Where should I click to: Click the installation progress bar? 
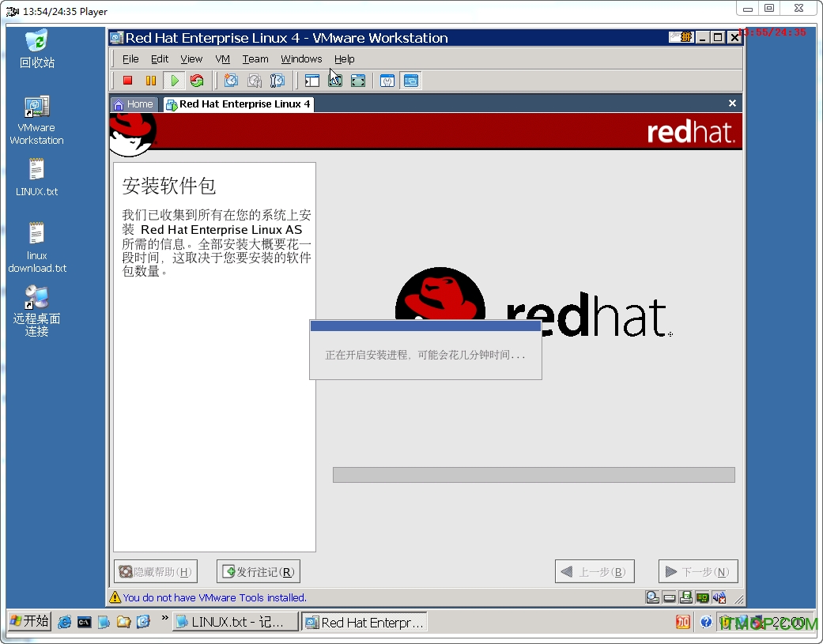[534, 475]
